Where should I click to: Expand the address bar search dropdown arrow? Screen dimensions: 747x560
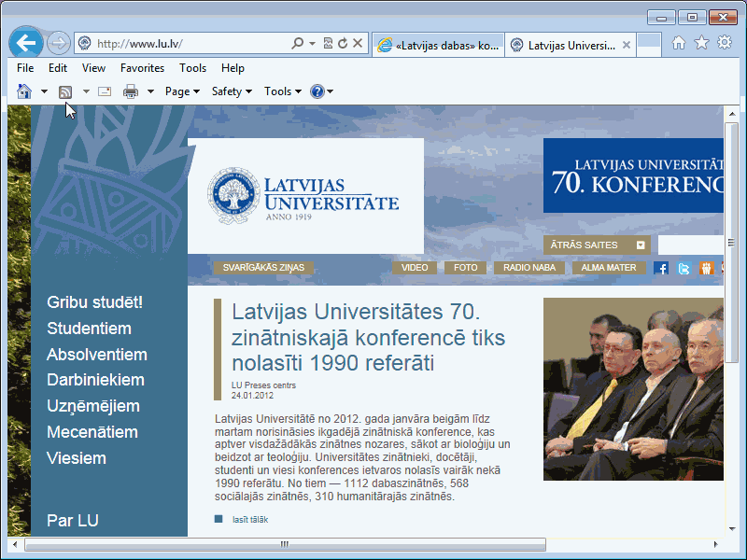tap(312, 43)
